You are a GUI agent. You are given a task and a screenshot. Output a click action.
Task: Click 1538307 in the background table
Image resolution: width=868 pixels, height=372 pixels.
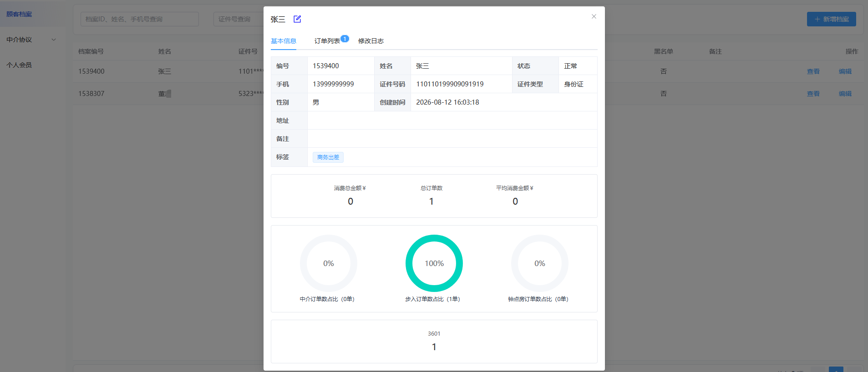91,94
